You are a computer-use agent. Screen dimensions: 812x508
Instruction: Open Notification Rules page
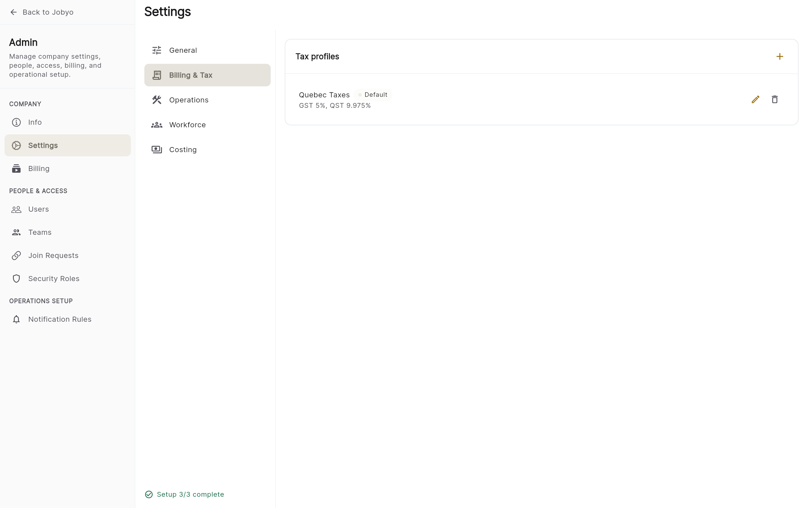point(67,319)
